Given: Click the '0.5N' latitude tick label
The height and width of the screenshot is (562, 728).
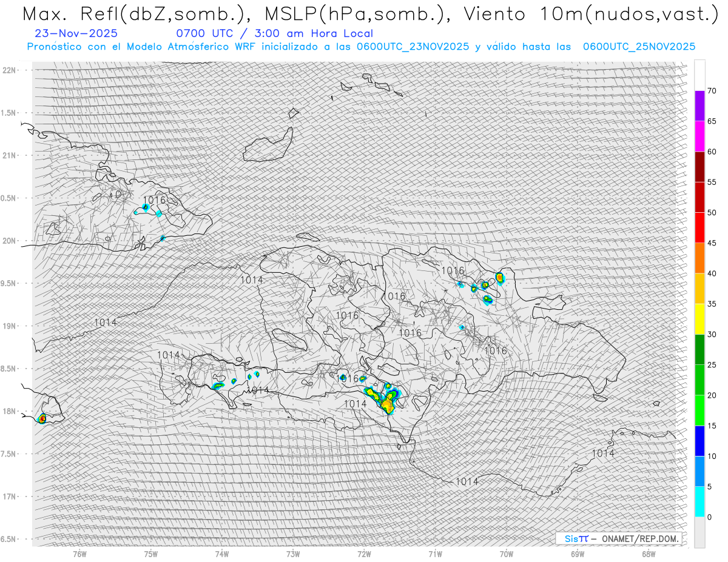Looking at the screenshot, I should (9, 198).
